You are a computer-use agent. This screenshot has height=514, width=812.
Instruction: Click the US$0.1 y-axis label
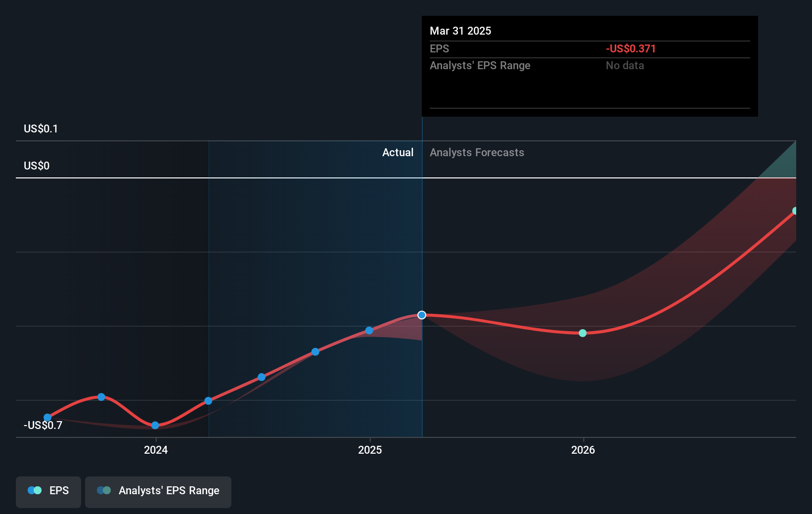tap(41, 129)
